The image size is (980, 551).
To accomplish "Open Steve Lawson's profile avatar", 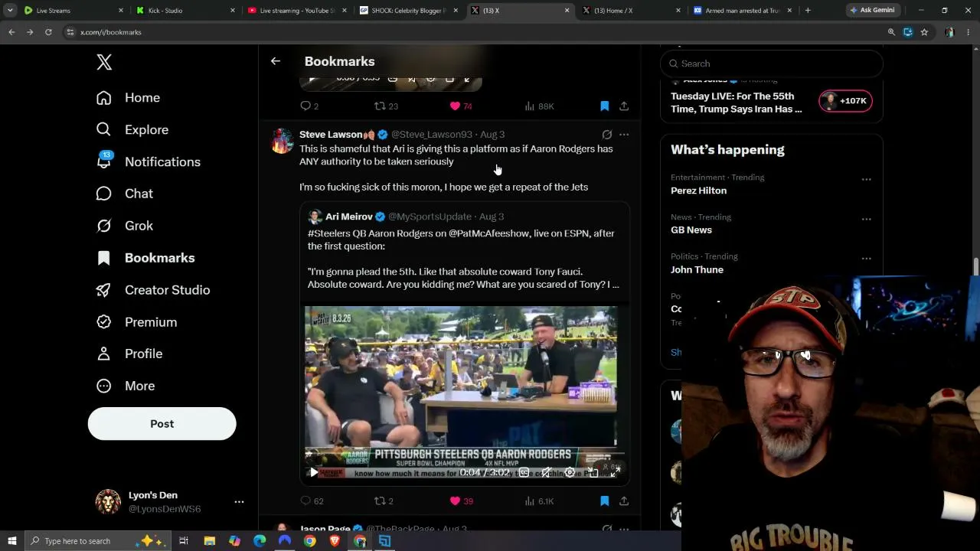I will 282,141.
